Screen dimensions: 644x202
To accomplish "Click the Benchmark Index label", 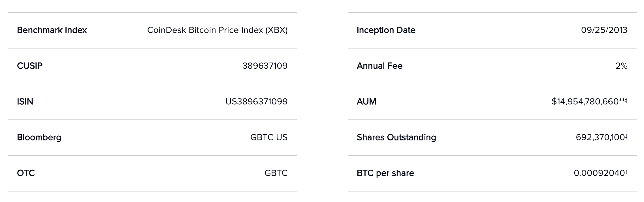I will tap(52, 30).
